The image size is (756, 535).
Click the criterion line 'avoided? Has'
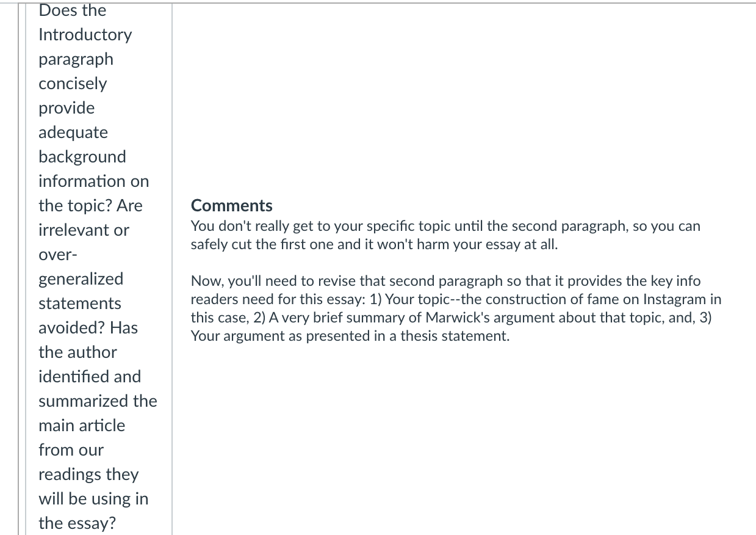88,328
